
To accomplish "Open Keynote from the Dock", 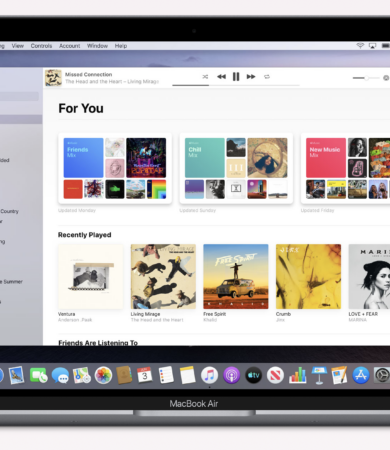I will (x=319, y=376).
